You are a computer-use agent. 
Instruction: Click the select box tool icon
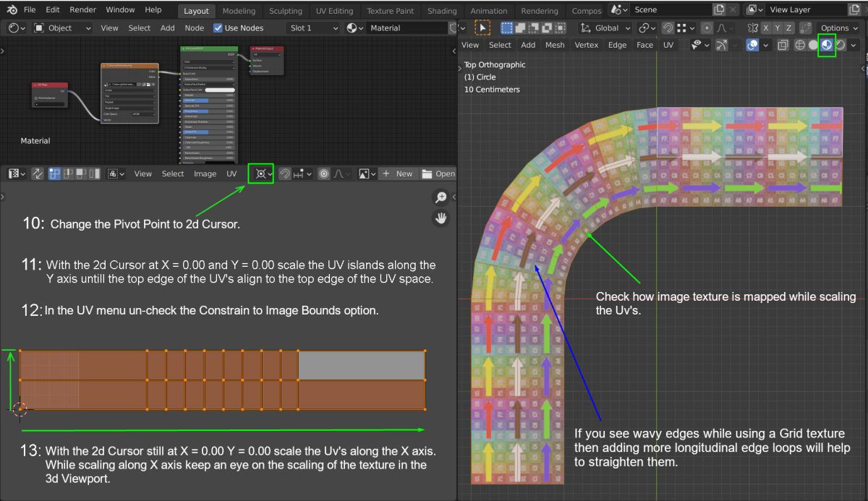[x=482, y=27]
